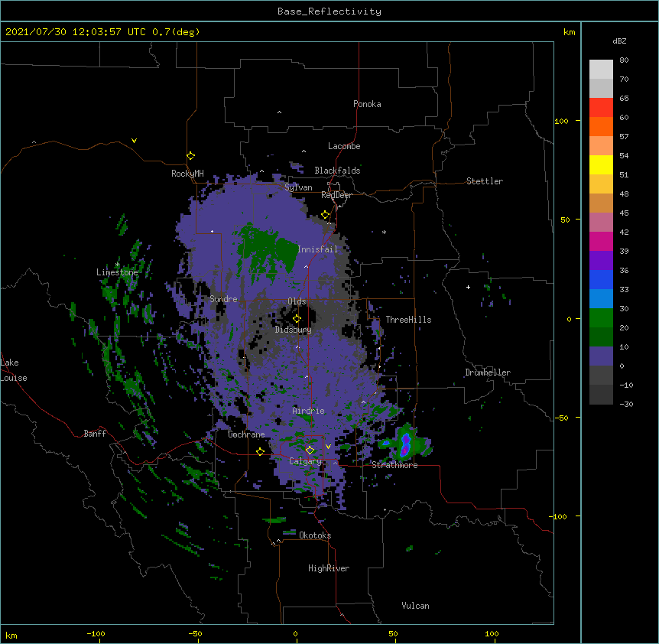Select the yellow diamond marker above Calgary label
The width and height of the screenshot is (659, 644).
(310, 450)
